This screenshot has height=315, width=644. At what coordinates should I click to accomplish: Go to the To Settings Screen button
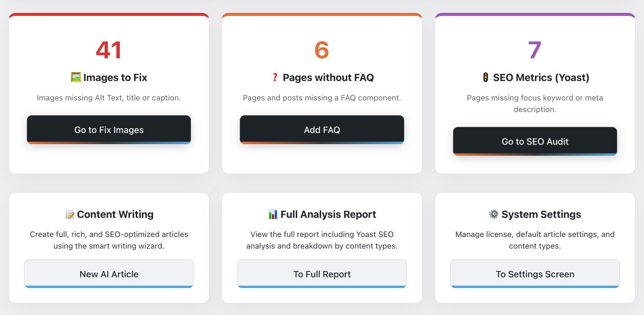(535, 274)
